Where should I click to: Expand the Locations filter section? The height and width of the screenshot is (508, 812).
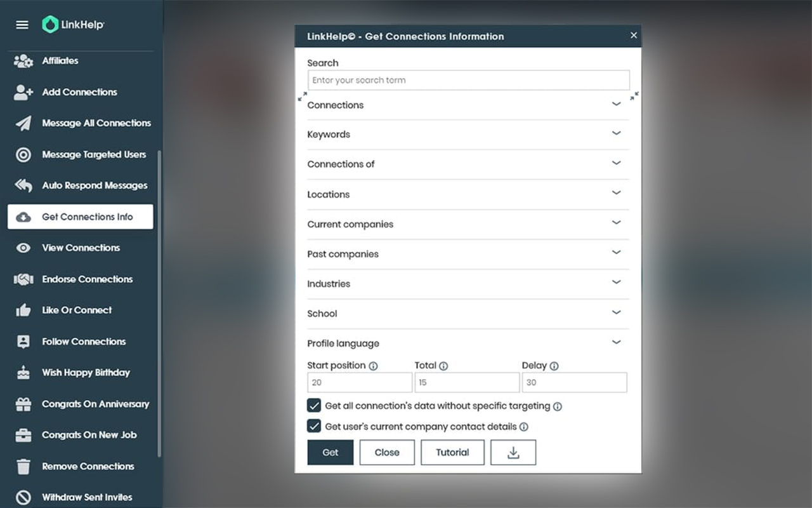[x=468, y=194]
